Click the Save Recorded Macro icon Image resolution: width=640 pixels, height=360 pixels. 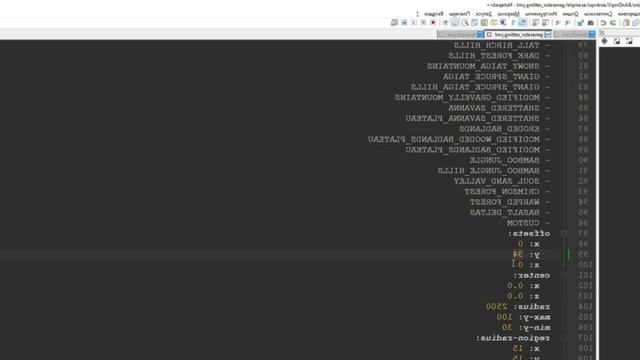(394, 23)
